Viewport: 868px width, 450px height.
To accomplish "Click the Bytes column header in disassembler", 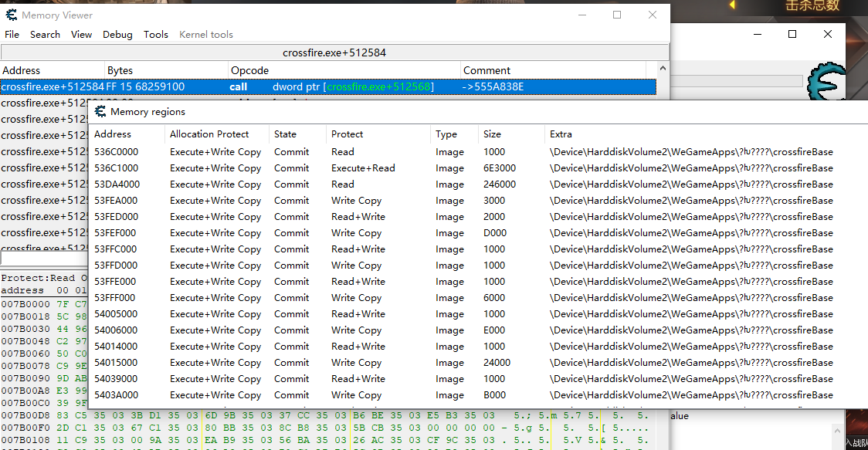I will [x=167, y=70].
